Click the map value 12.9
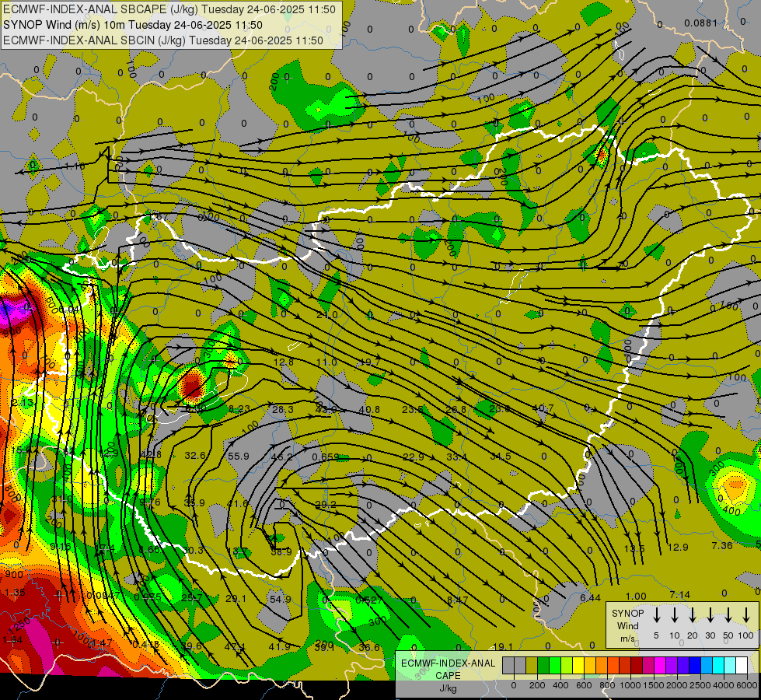Screen dimensions: 761x700 [x=678, y=547]
